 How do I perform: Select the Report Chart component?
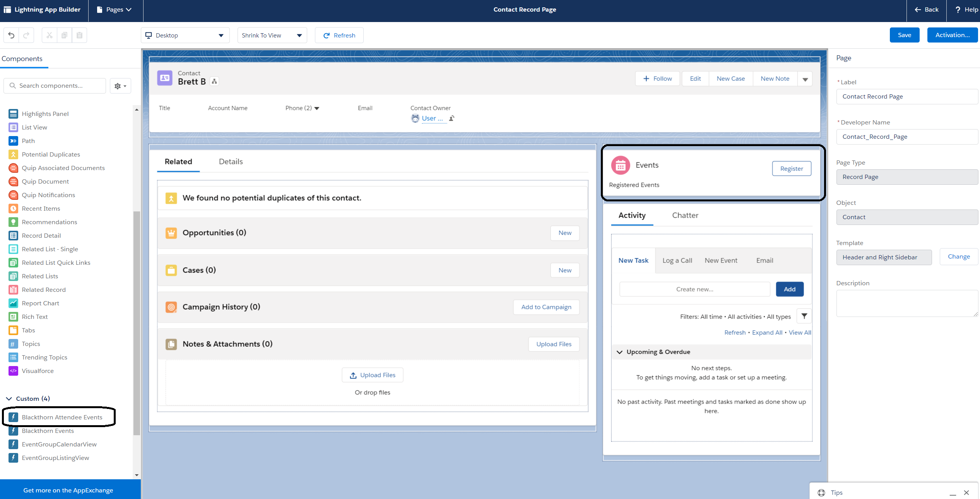tap(34, 303)
